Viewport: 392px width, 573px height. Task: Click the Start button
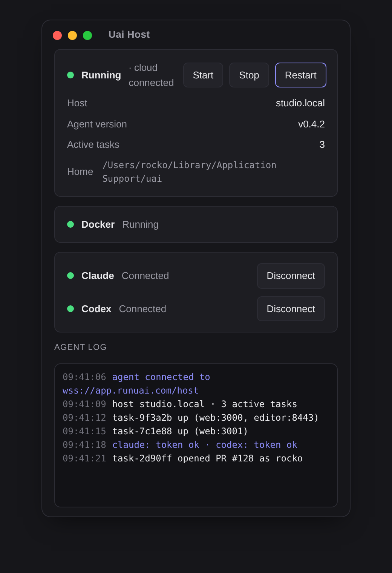(203, 75)
